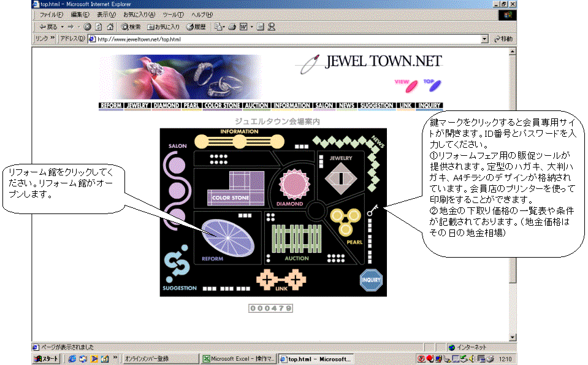Click the blue TOP button
588x365 pixels.
point(432,85)
